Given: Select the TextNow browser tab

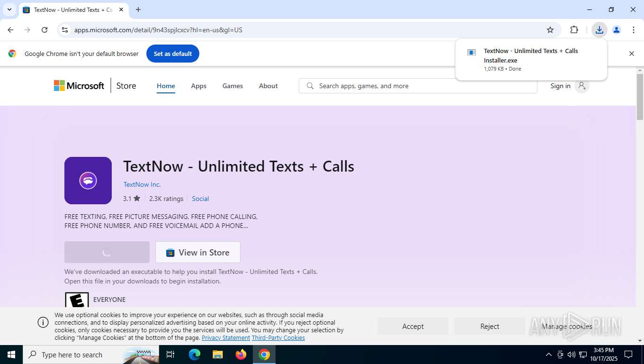Looking at the screenshot, I should [73, 9].
